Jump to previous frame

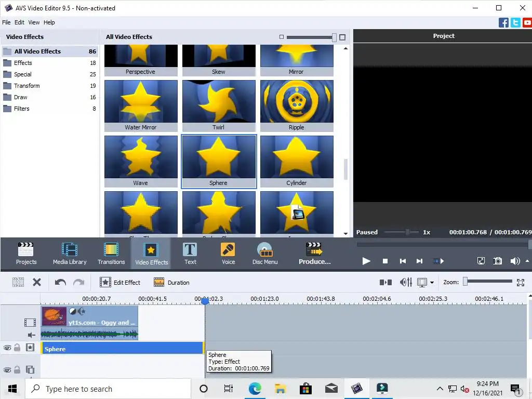tap(403, 261)
